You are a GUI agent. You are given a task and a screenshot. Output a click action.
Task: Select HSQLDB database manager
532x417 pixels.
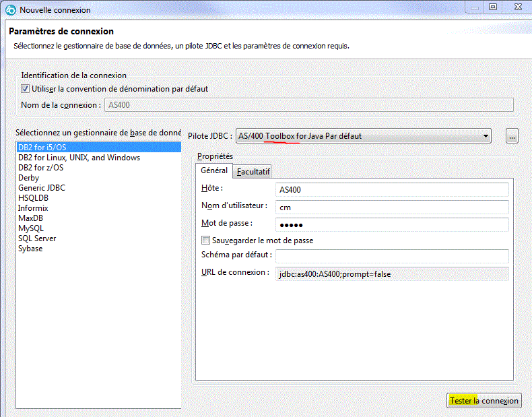[98, 198]
